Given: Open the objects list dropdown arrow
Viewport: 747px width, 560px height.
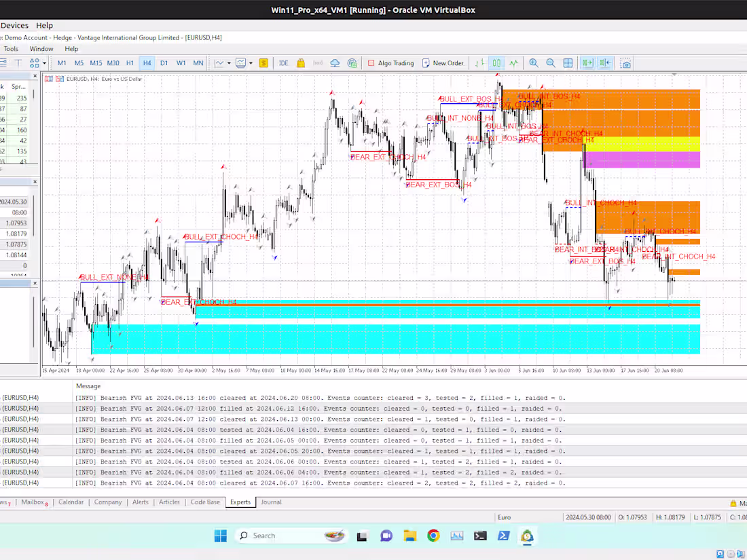Looking at the screenshot, I should click(44, 62).
